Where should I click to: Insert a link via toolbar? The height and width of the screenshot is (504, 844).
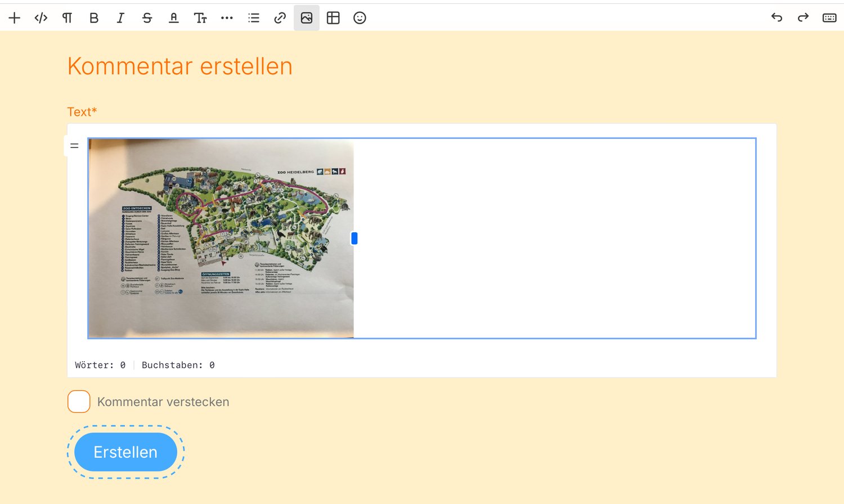[280, 18]
